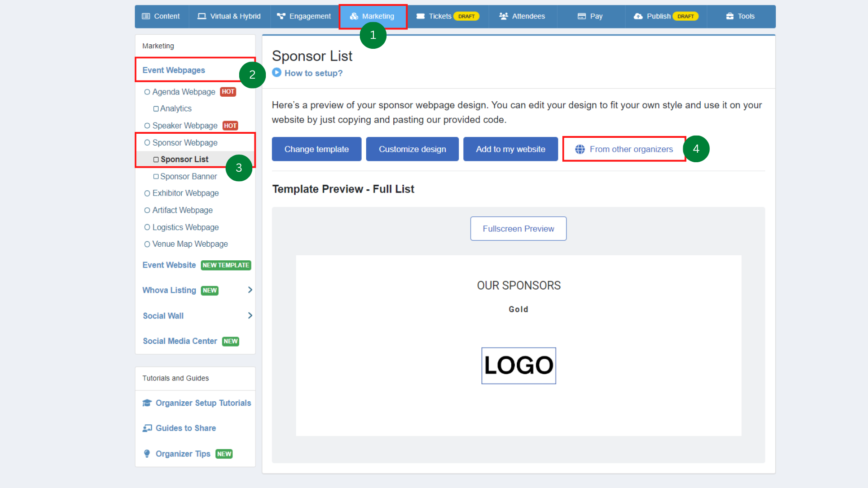The height and width of the screenshot is (488, 868).
Task: Click the Pay credit card icon
Action: (580, 16)
